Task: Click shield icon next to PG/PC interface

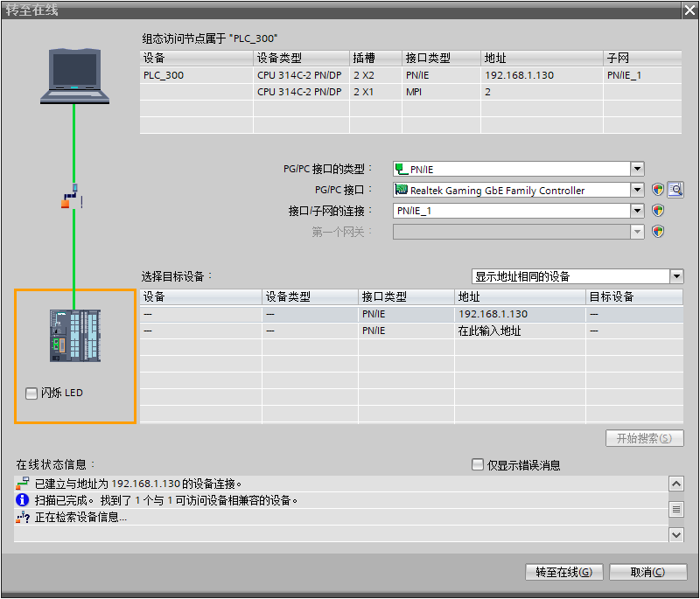Action: (x=658, y=190)
